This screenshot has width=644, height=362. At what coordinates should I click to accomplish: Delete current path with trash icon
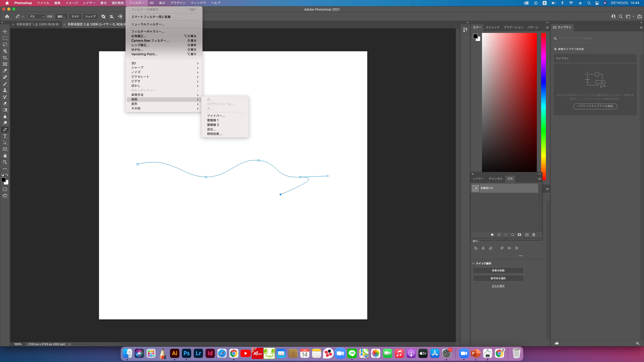click(533, 235)
